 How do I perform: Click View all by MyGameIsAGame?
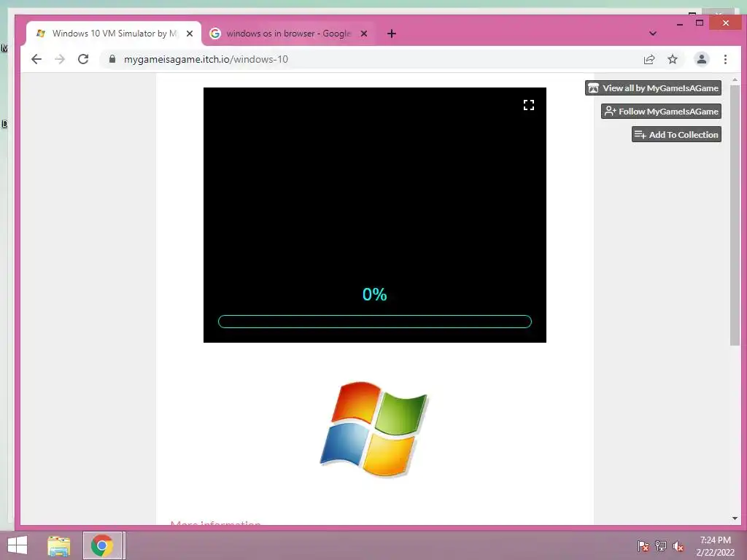(653, 88)
